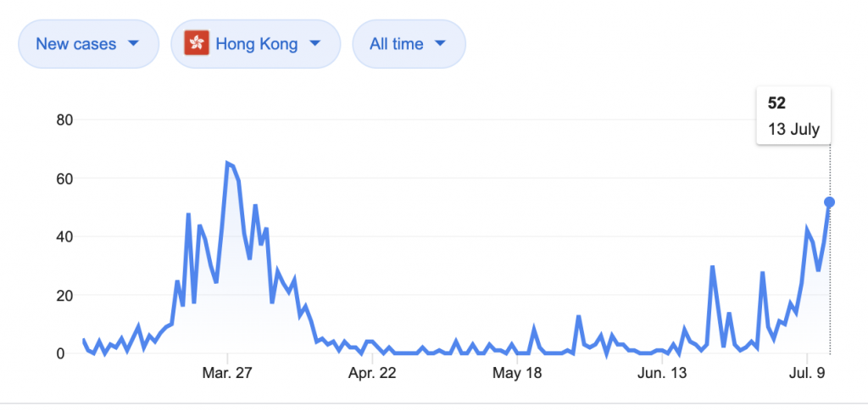Click the late-March peak of the chart line

[227, 164]
